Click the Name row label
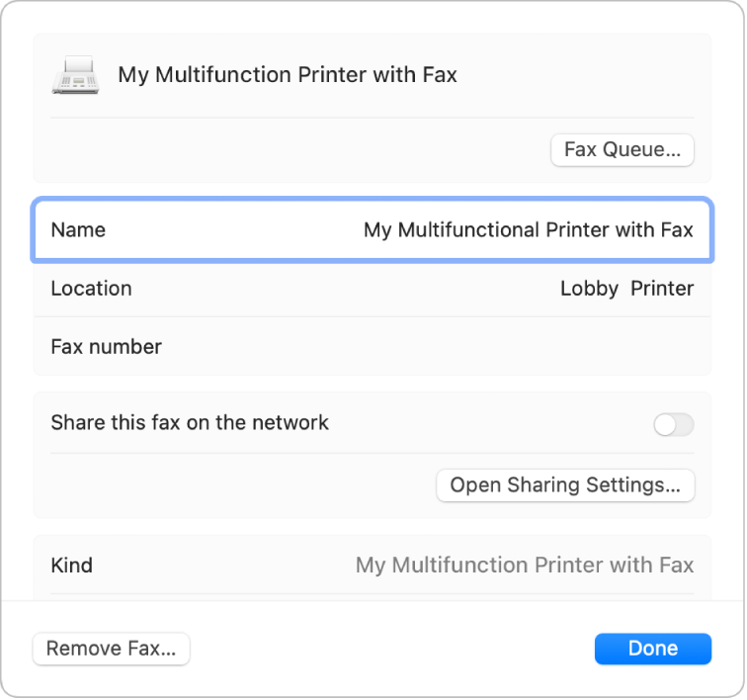This screenshot has height=700, width=747. pyautogui.click(x=78, y=230)
